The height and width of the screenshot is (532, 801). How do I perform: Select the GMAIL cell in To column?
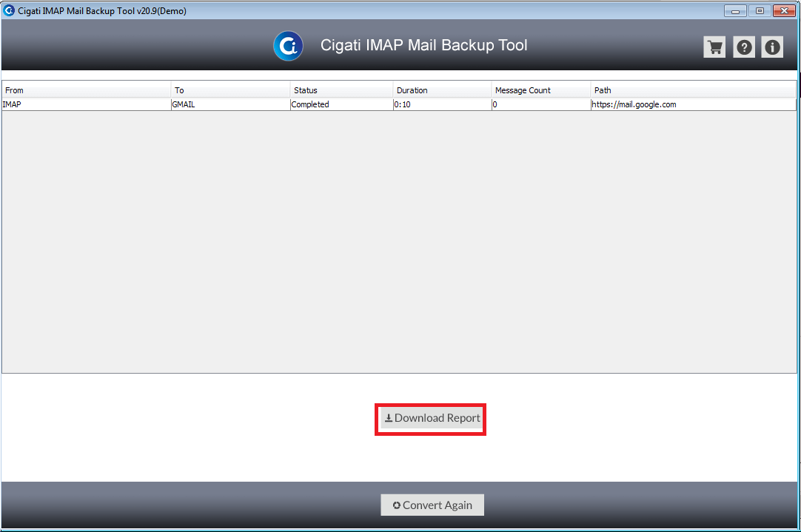click(x=230, y=104)
